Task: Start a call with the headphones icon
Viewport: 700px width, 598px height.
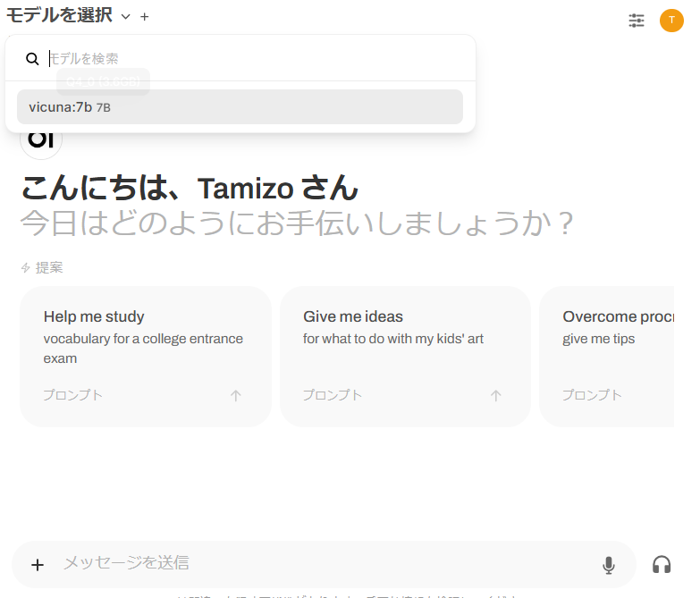Action: (x=662, y=565)
